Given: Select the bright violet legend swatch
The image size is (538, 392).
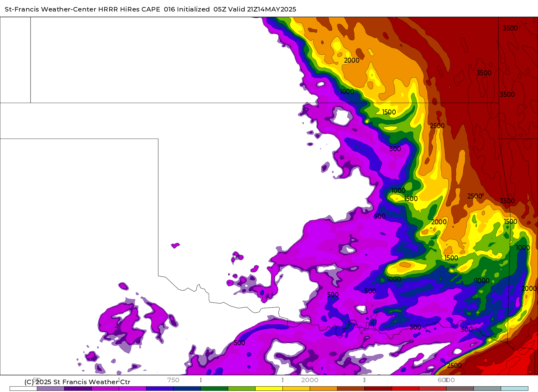Looking at the screenshot, I should [x=133, y=389].
